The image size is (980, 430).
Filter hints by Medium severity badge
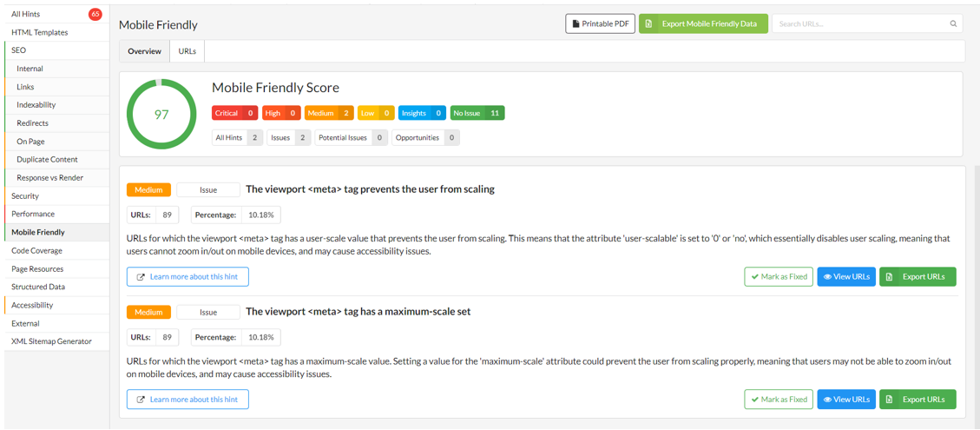(x=328, y=113)
